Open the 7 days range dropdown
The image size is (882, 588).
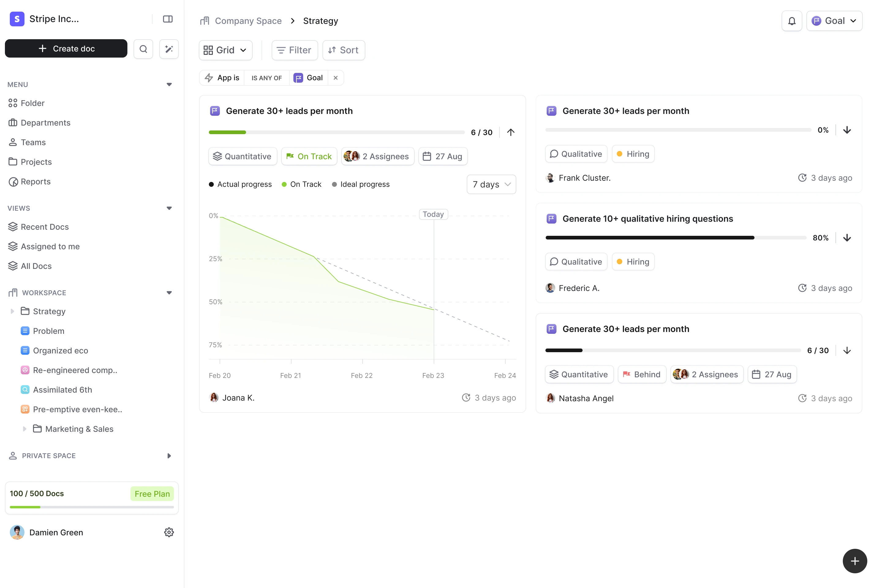491,184
